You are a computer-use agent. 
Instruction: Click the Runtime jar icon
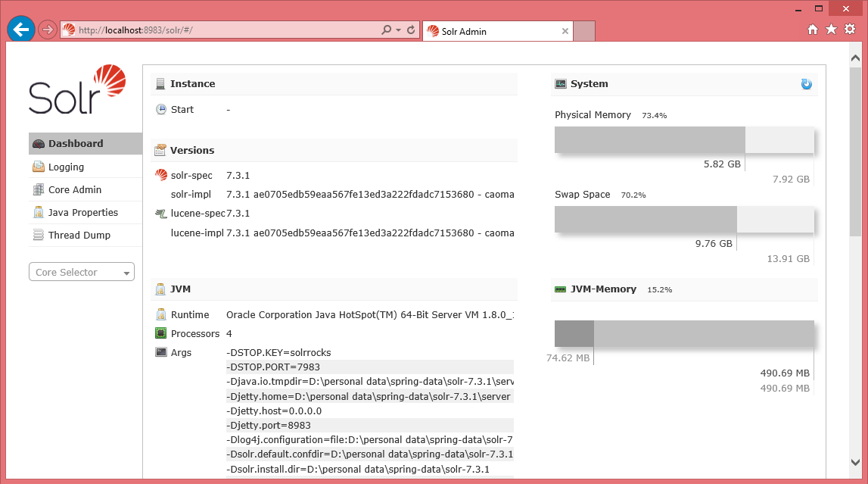[x=161, y=314]
